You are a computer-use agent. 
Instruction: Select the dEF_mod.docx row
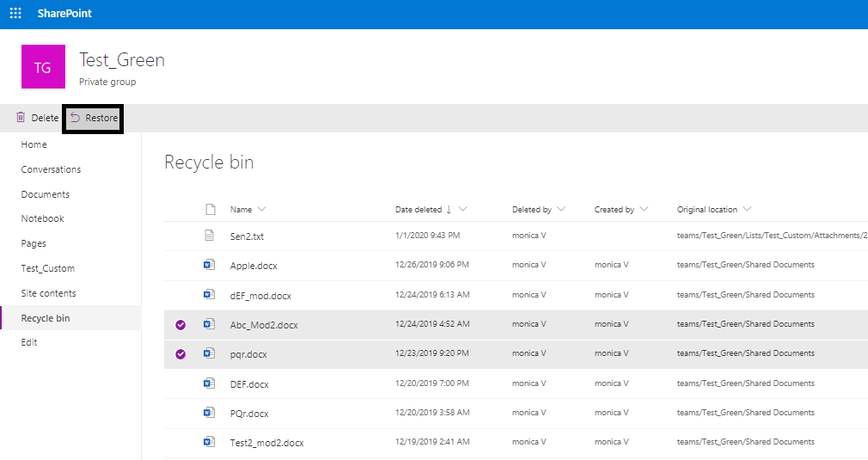click(516, 295)
